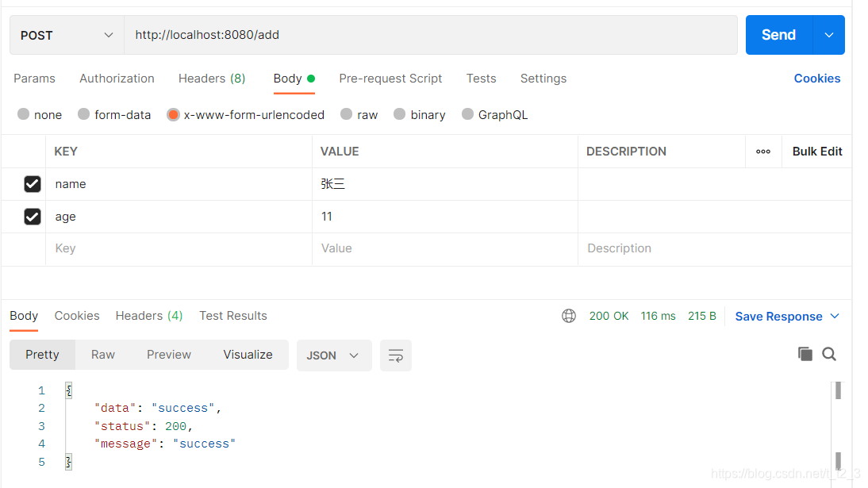Click the empty Description input field
The height and width of the screenshot is (488, 868).
click(714, 248)
